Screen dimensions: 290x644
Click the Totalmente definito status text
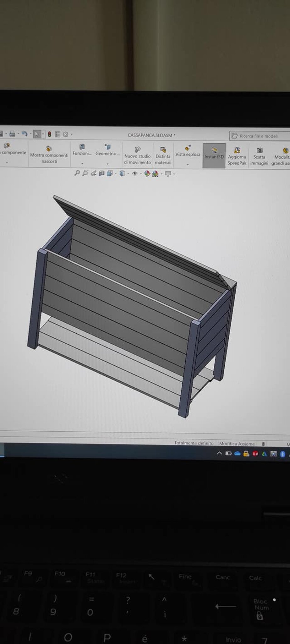pos(194,443)
